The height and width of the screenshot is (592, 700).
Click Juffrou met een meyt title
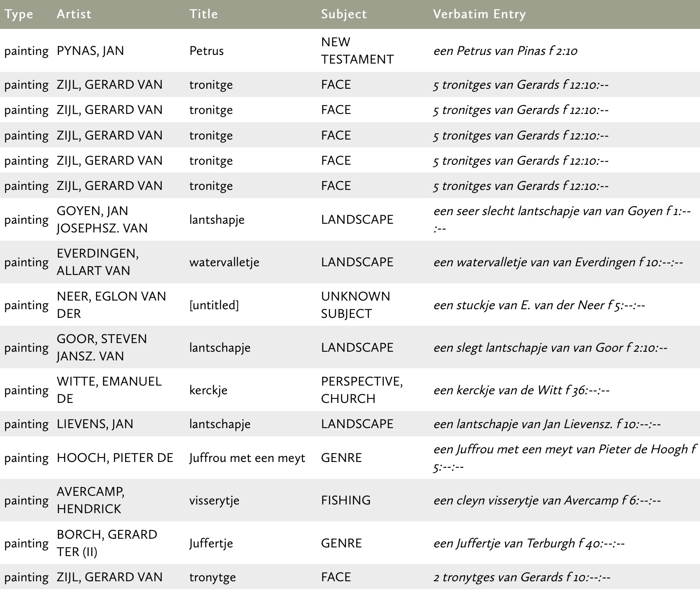(x=247, y=458)
